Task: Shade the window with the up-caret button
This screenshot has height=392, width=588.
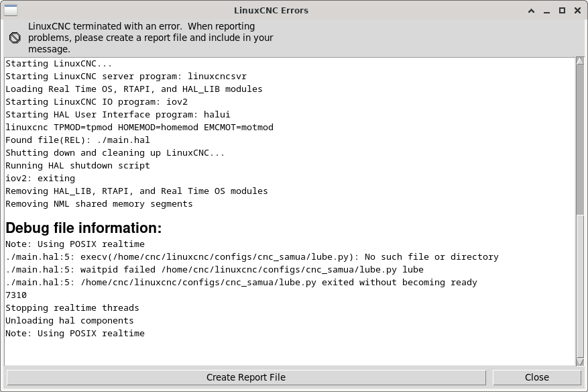Action: pos(531,11)
